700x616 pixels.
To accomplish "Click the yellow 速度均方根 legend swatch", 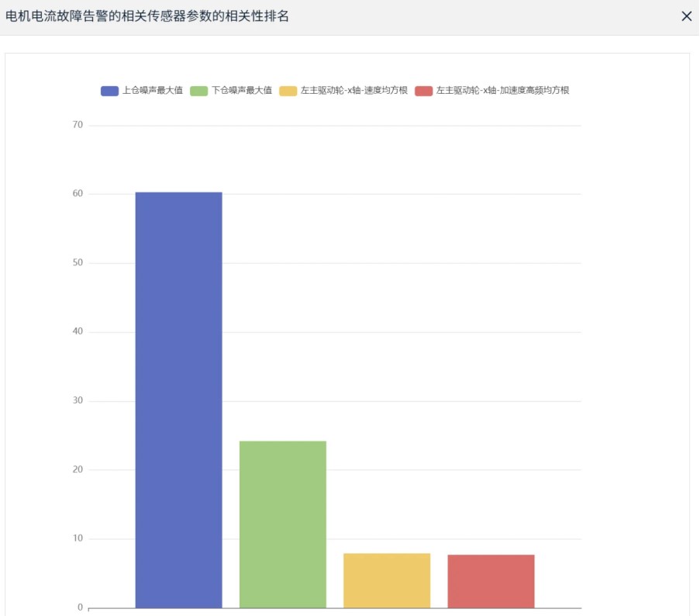I will (x=288, y=91).
